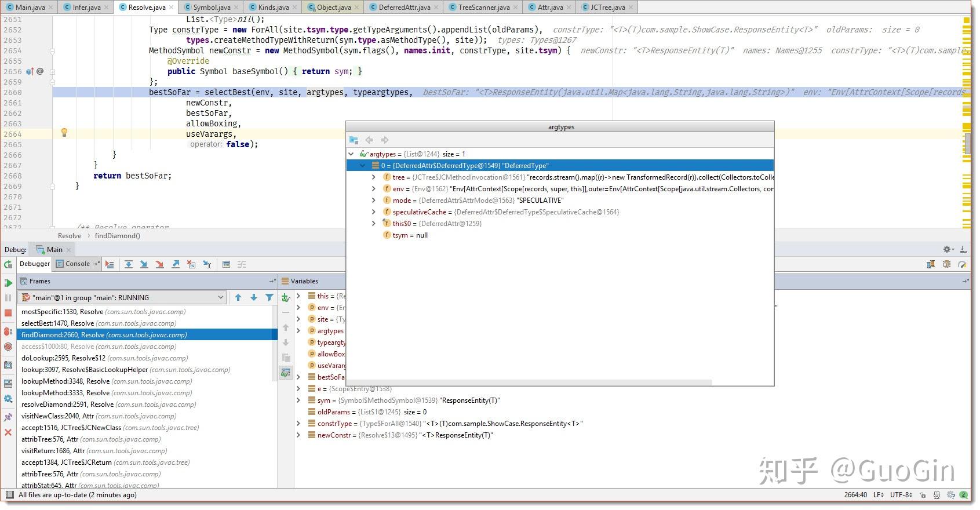This screenshot has width=980, height=510.
Task: Click the Rerun Main debug icon
Action: 8,265
